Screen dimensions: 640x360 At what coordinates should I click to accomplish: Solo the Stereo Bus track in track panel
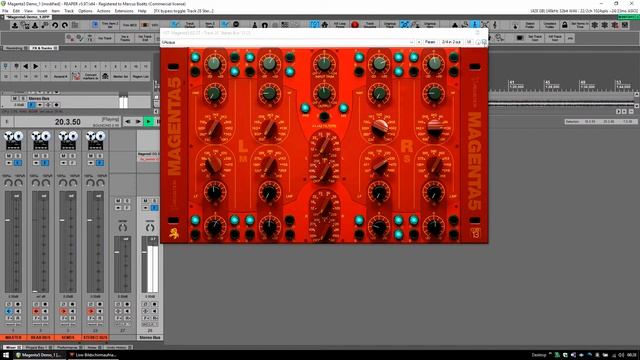point(22,99)
